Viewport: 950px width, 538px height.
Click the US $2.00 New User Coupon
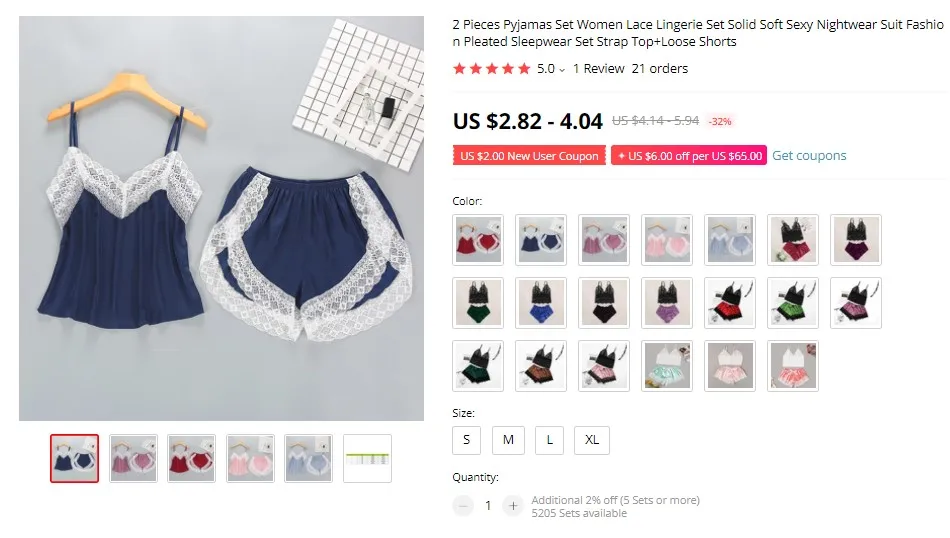529,156
